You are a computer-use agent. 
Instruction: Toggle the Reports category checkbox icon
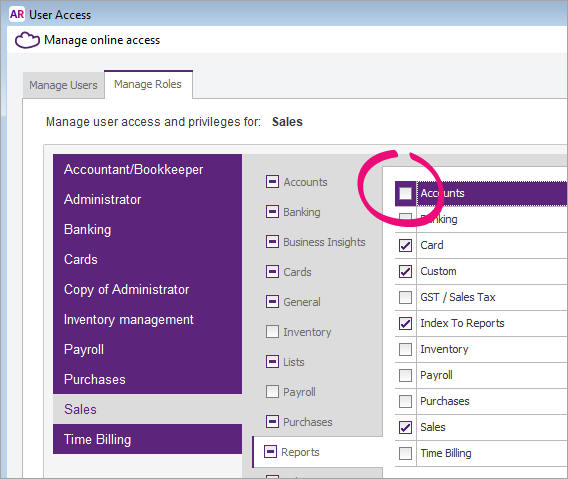(270, 452)
